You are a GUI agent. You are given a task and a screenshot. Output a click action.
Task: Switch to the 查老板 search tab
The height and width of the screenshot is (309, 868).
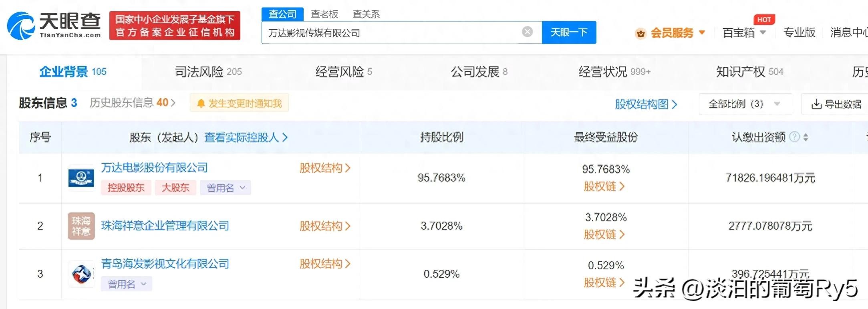point(324,14)
